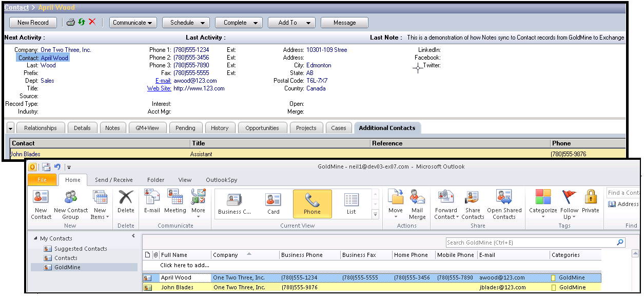
Task: Click the Find a Contact field
Action: click(623, 193)
